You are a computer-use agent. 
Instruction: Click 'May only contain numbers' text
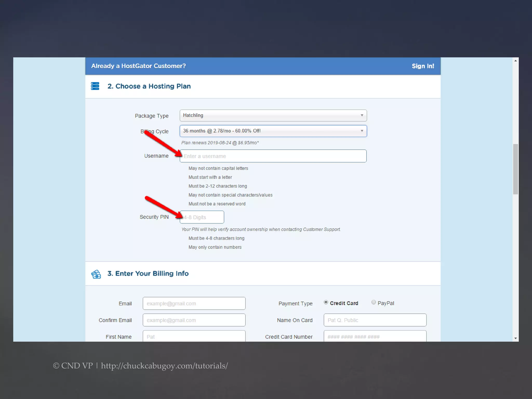(x=215, y=247)
